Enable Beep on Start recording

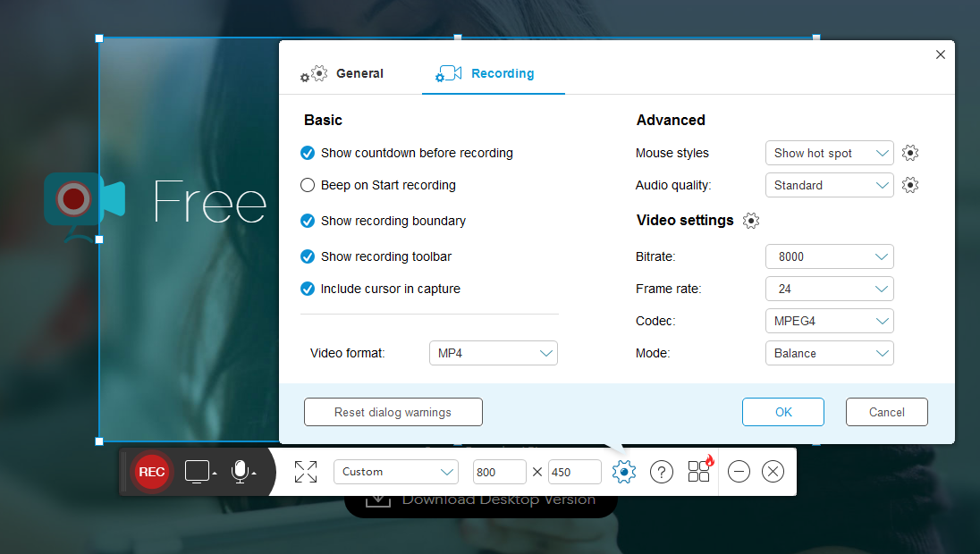(308, 185)
